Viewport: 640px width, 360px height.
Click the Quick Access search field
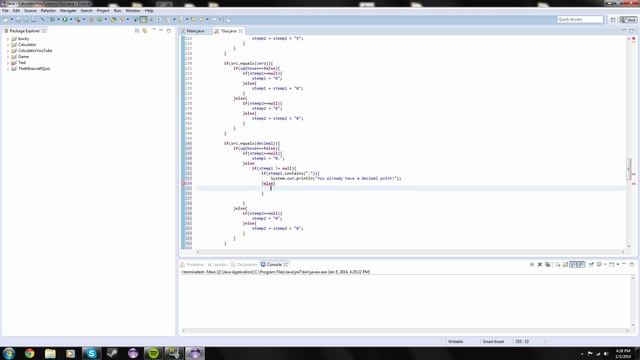pos(580,20)
